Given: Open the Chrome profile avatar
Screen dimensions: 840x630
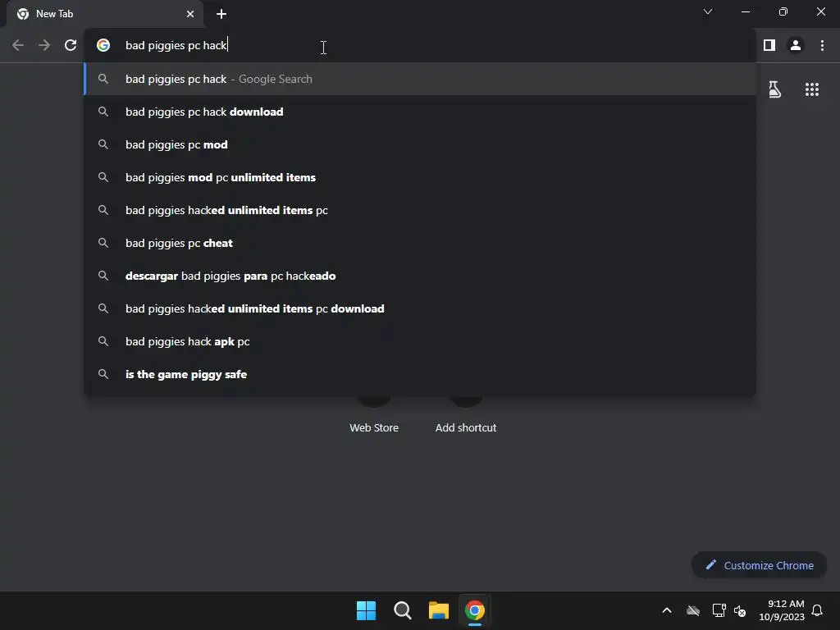Looking at the screenshot, I should click(x=796, y=46).
